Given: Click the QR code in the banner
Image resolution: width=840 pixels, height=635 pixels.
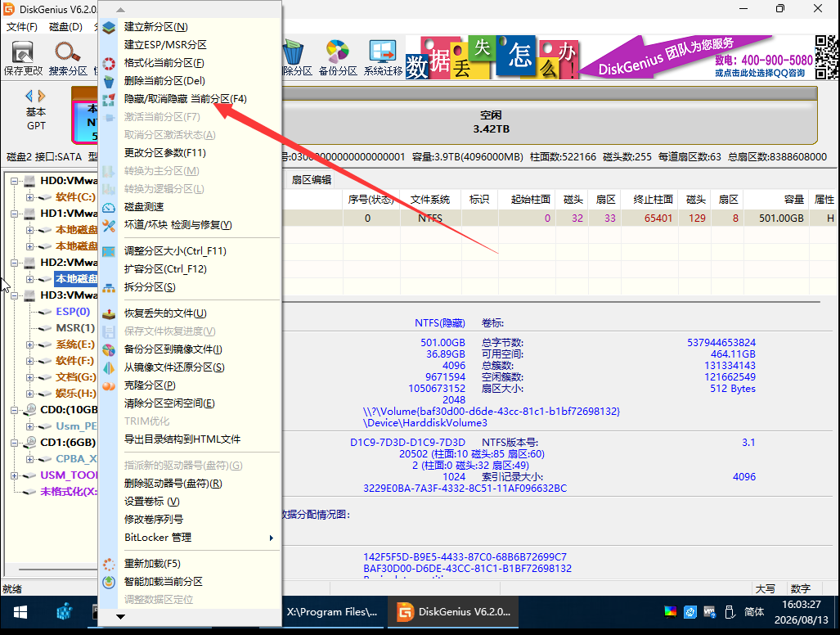Looking at the screenshot, I should pyautogui.click(x=827, y=56).
